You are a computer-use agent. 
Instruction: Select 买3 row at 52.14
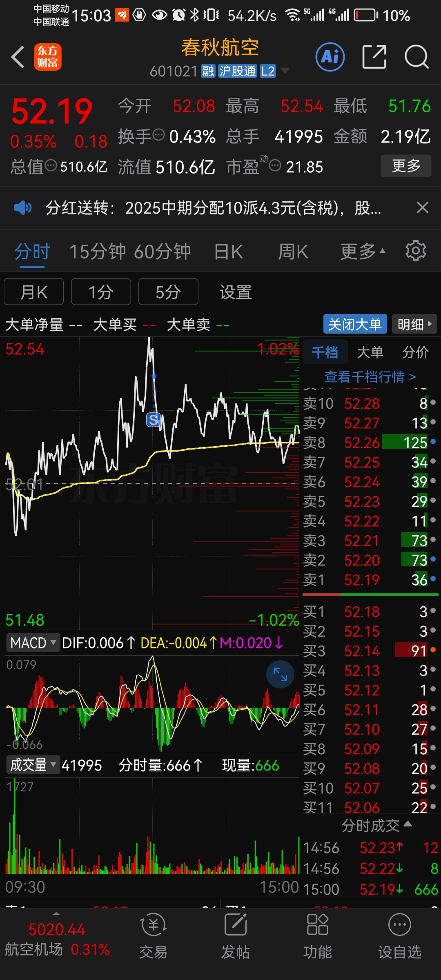pyautogui.click(x=370, y=651)
